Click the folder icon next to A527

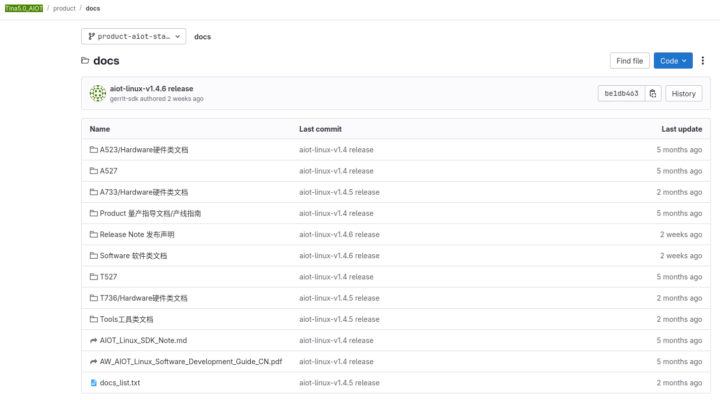pyautogui.click(x=94, y=171)
